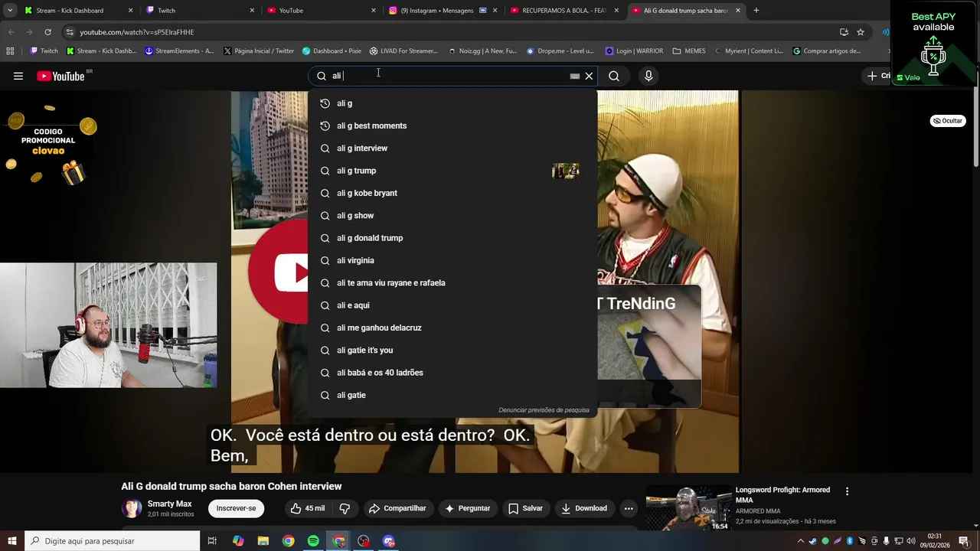The image size is (980, 551).
Task: Pick suggestion "ali g best moments"
Action: pyautogui.click(x=452, y=126)
